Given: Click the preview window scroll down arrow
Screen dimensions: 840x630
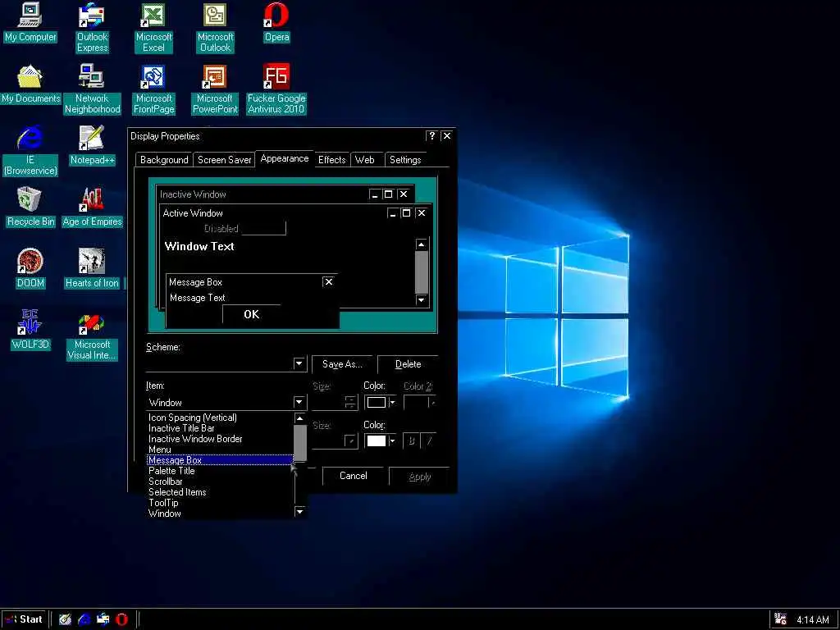Looking at the screenshot, I should (422, 299).
